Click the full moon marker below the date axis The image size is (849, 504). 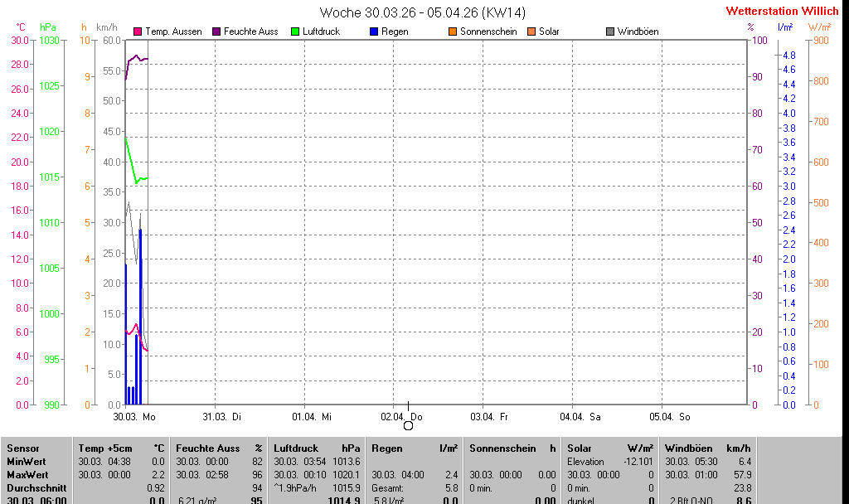(x=408, y=426)
